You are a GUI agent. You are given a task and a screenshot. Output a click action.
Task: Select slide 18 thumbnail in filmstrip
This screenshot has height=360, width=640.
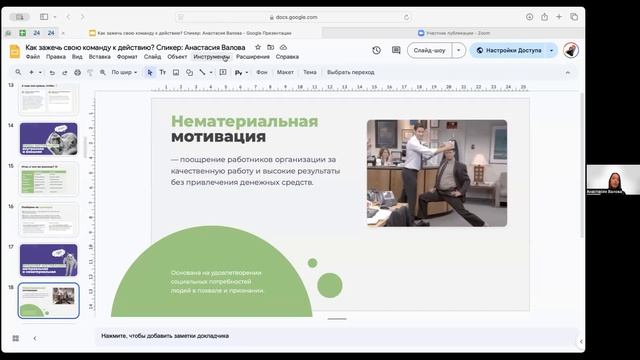point(49,300)
